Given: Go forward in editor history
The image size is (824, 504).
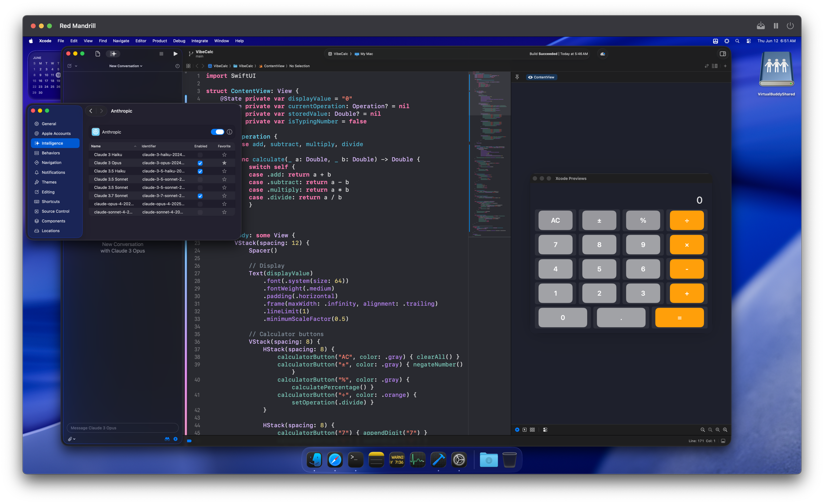Looking at the screenshot, I should pyautogui.click(x=203, y=66).
